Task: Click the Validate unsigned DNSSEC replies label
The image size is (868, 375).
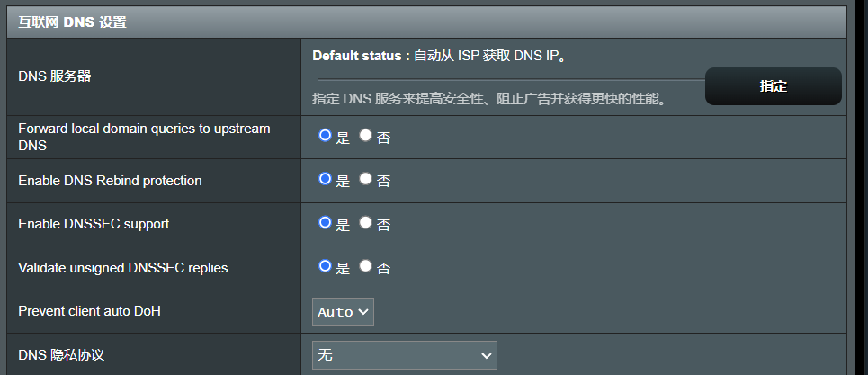Action: click(122, 267)
